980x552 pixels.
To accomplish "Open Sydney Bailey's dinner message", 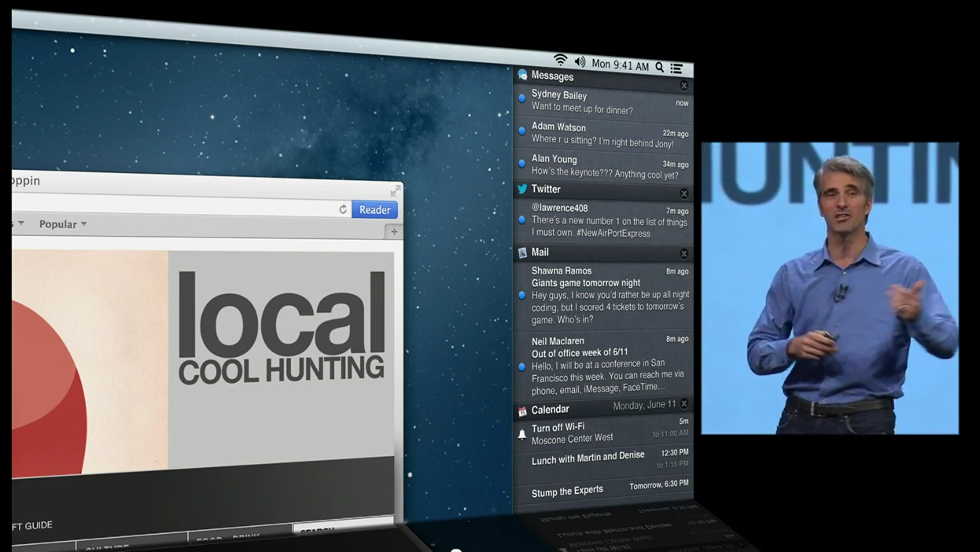I will click(603, 102).
